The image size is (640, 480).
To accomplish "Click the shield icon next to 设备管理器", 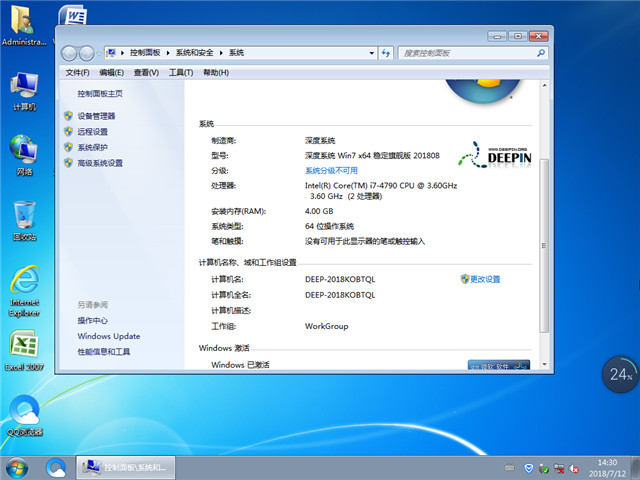I will [x=69, y=116].
